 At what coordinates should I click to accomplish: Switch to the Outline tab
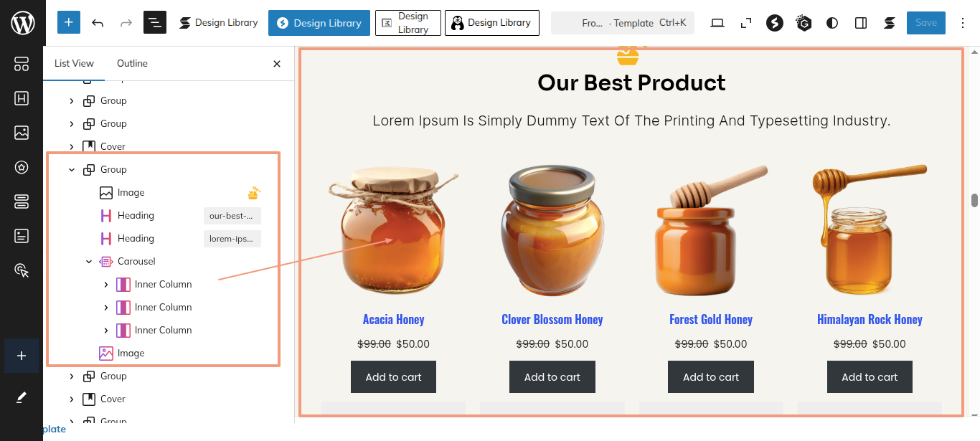132,63
